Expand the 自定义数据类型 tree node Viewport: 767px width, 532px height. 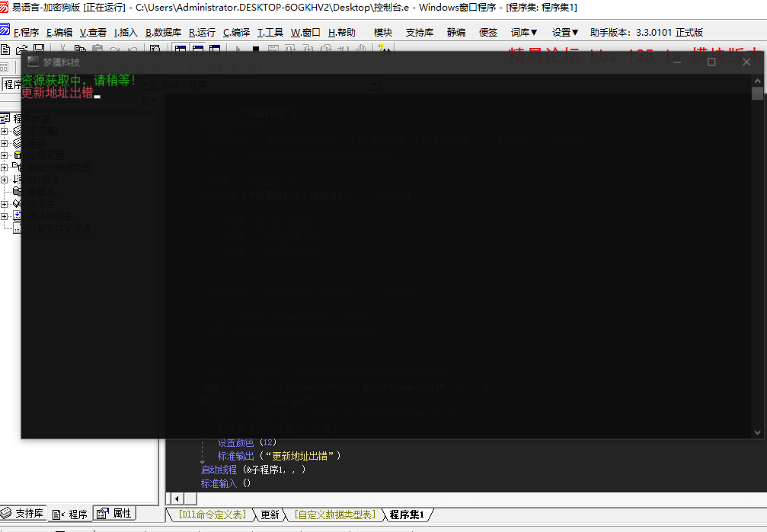point(4,167)
